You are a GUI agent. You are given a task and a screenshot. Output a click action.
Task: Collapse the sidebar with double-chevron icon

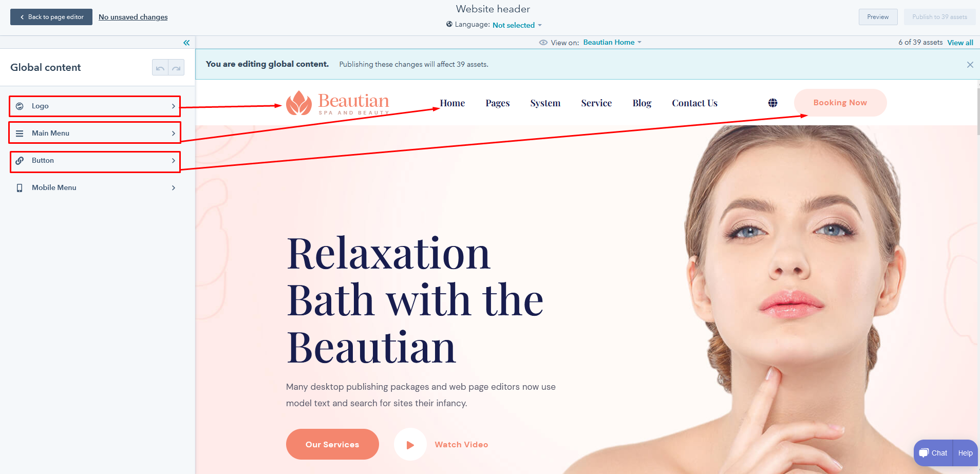pos(186,43)
